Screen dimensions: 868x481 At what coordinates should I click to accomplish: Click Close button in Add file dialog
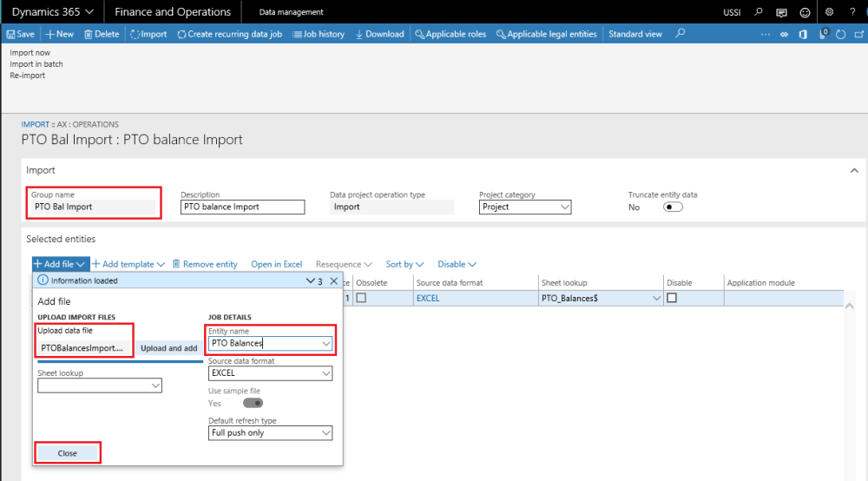point(68,453)
